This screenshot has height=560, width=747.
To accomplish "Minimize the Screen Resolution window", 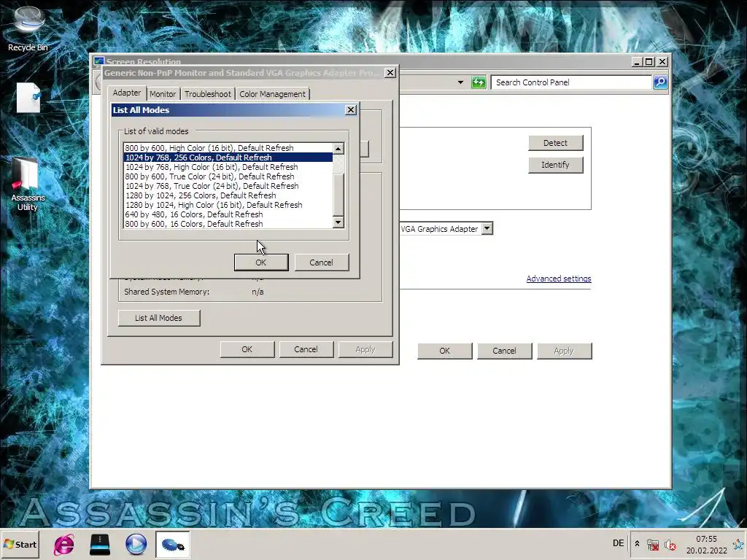I will [637, 61].
